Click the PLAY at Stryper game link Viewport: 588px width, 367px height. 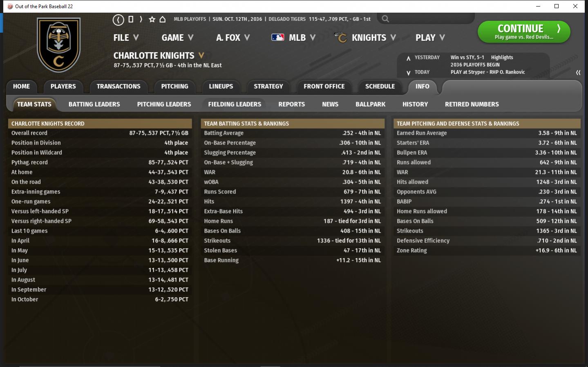[x=487, y=72]
